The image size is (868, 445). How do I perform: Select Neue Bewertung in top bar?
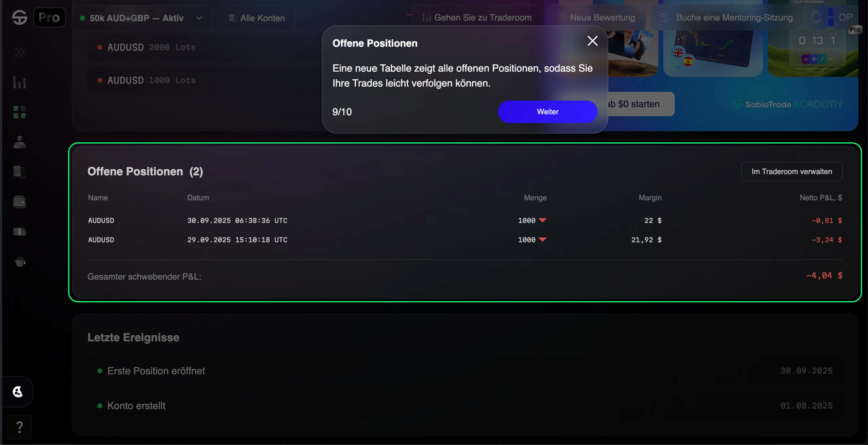[x=597, y=18]
